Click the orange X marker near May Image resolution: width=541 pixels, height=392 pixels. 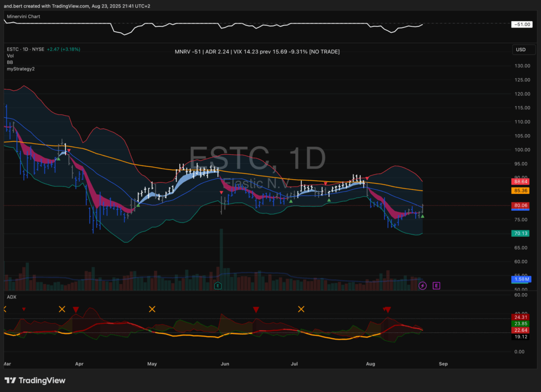152,309
